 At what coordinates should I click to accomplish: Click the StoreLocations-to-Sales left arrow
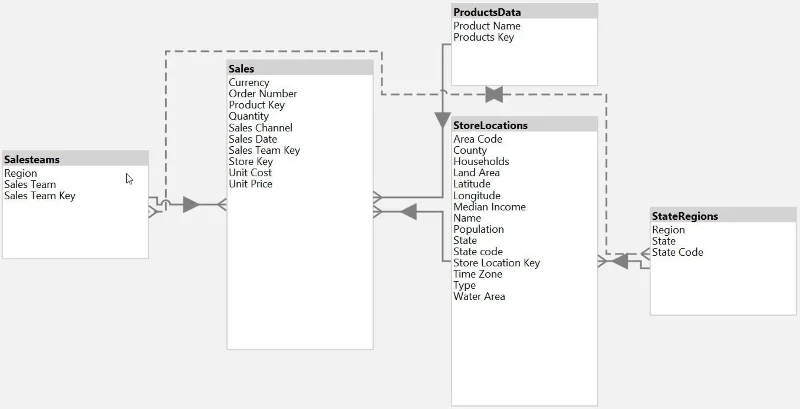408,211
